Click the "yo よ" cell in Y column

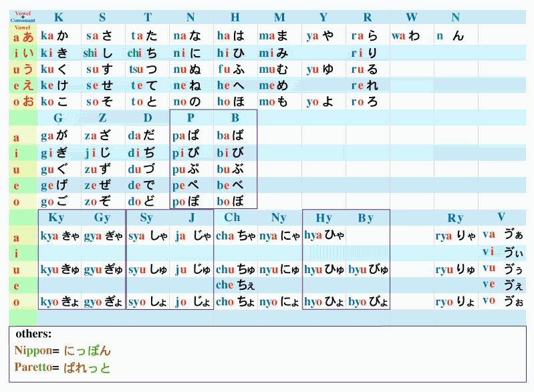[320, 102]
